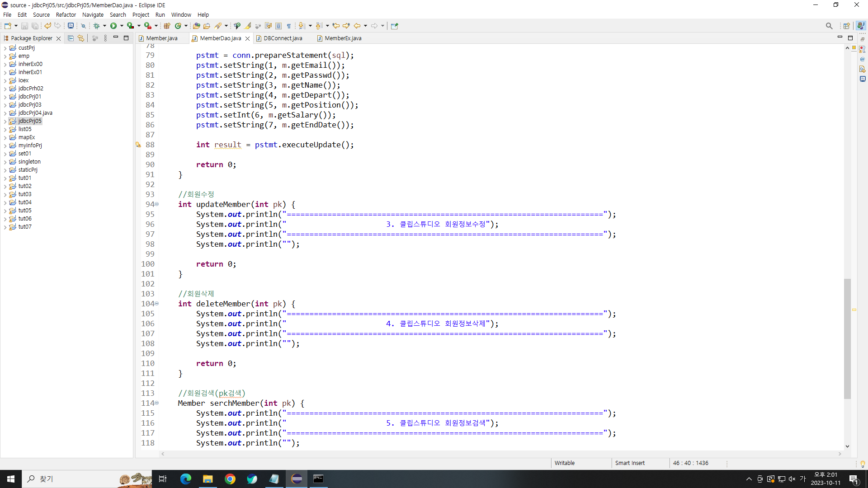Click the Open Type icon
Image resolution: width=868 pixels, height=488 pixels.
pos(196,26)
